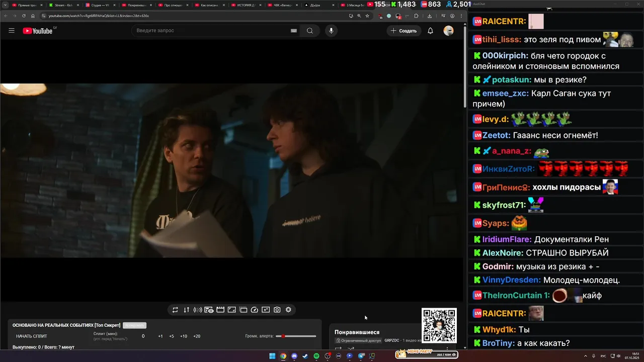Click the up-down arrows icon in player toolbar
Viewport: 644px width, 362px height.
tap(186, 310)
